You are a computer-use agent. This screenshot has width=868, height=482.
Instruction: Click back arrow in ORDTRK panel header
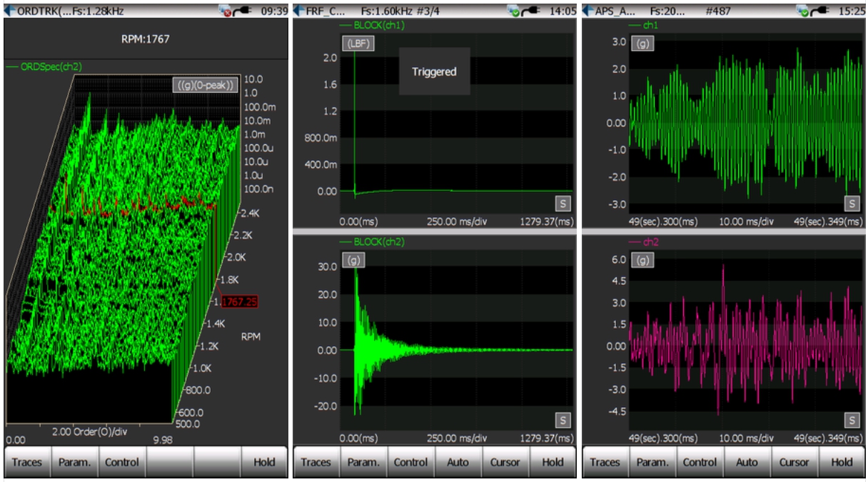[x=10, y=11]
